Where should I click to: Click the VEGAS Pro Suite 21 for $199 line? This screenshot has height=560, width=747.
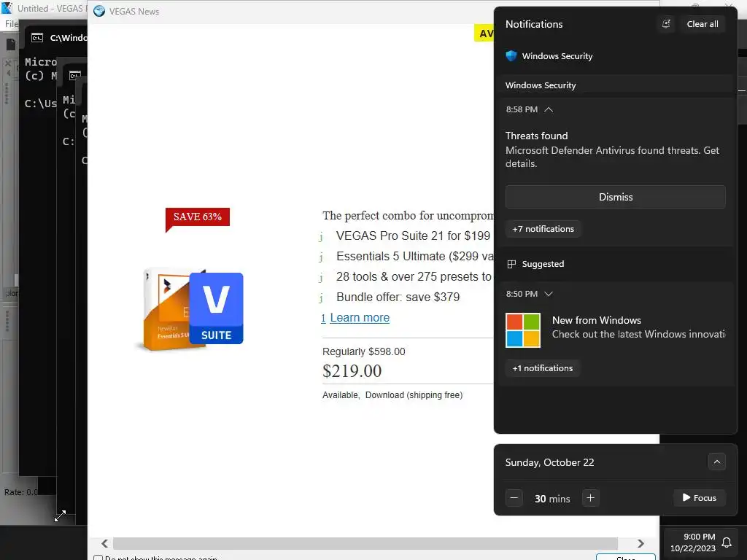pos(413,236)
